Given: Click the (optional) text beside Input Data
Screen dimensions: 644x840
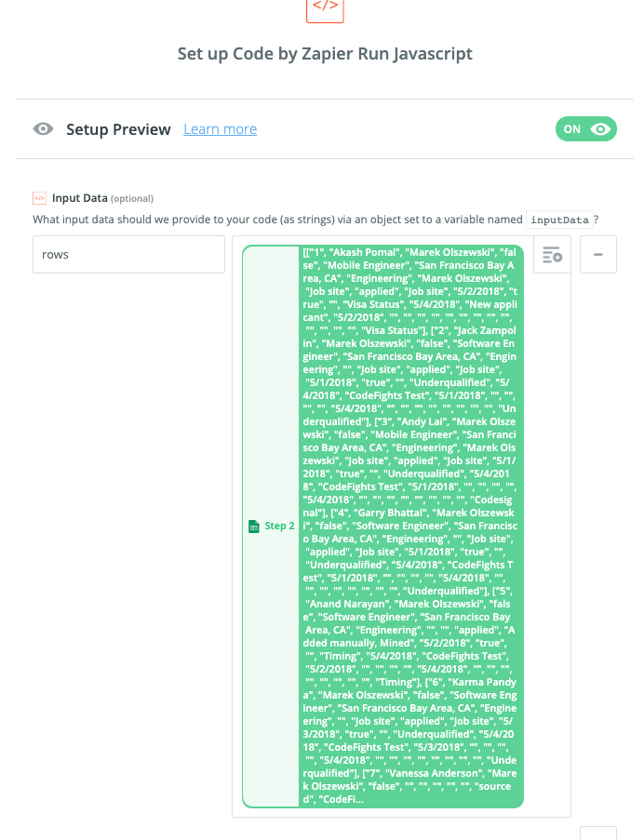Looking at the screenshot, I should (x=132, y=198).
